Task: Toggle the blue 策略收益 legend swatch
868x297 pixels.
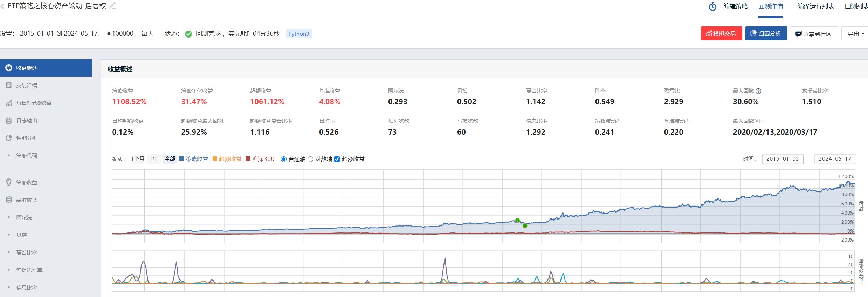Action: (x=182, y=159)
